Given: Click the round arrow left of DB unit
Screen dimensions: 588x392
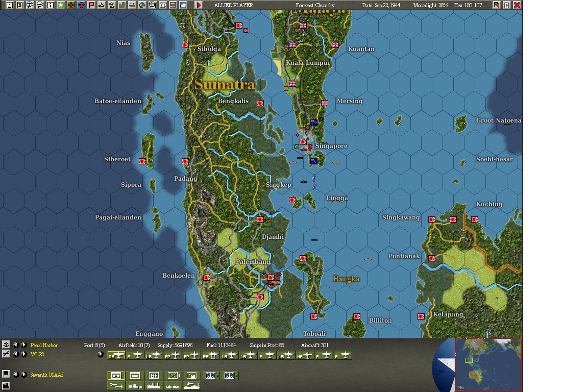Looking at the screenshot, I should (100, 354).
